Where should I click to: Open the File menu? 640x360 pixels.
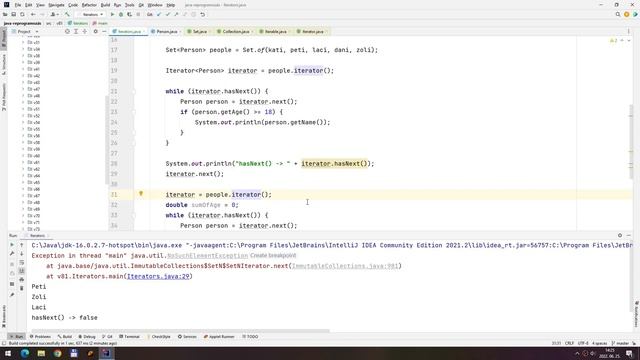click(x=18, y=5)
